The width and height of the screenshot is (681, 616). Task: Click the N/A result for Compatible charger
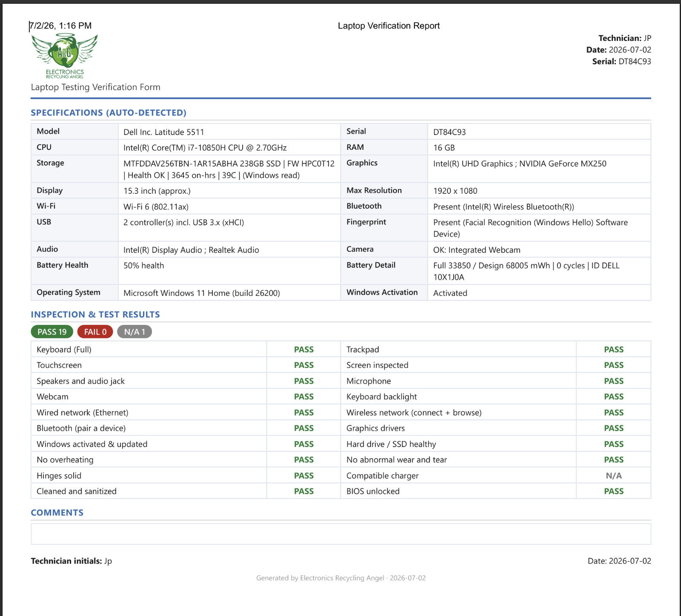(x=614, y=476)
